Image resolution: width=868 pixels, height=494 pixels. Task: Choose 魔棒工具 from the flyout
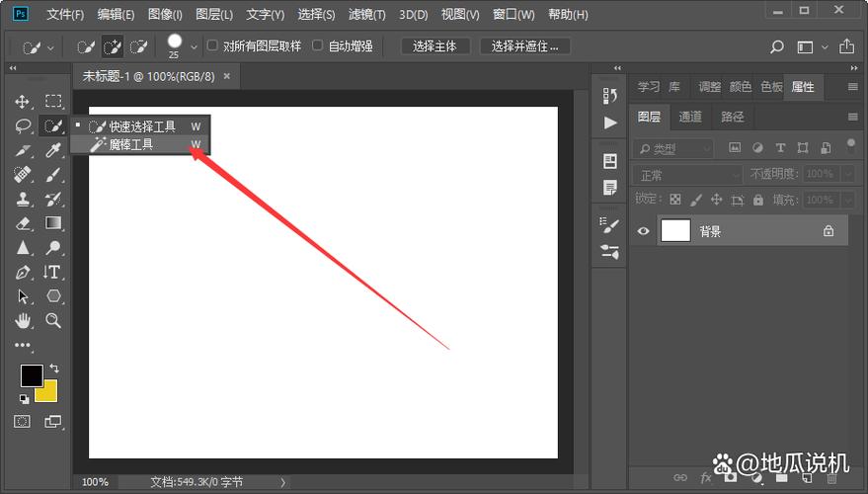[x=140, y=144]
